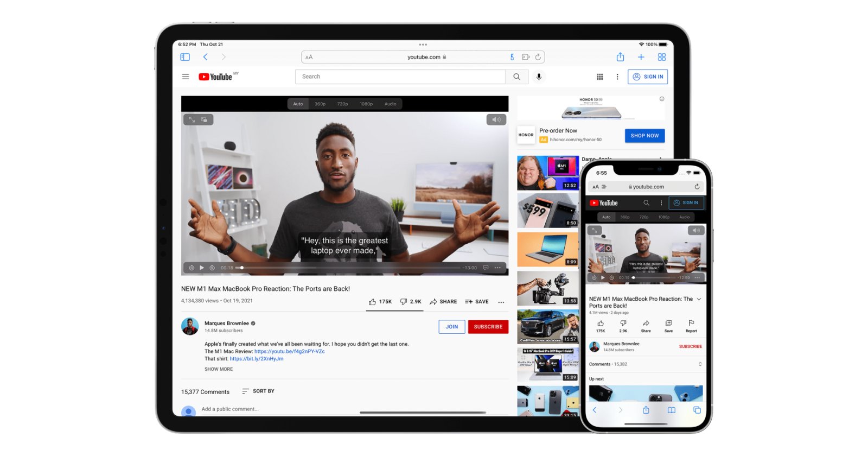Tap the Share icon in iPad Safari toolbar
The image size is (868, 456).
click(x=620, y=57)
